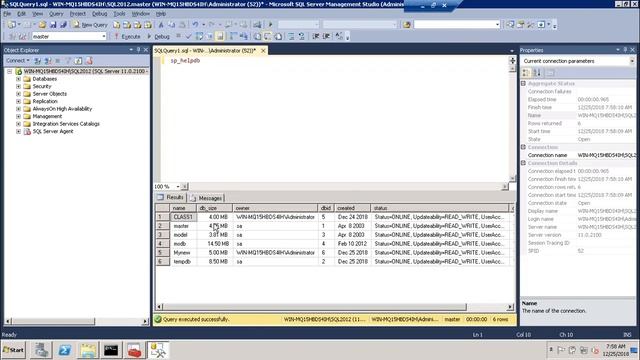Collapse the SQL2012 server node
Image resolution: width=640 pixels, height=360 pixels.
pyautogui.click(x=9, y=71)
